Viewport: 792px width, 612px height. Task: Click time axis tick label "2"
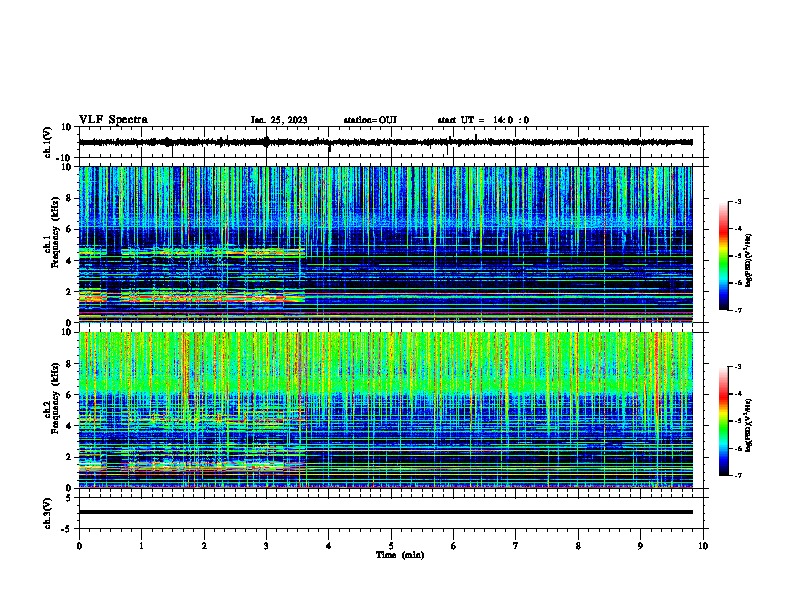point(204,546)
